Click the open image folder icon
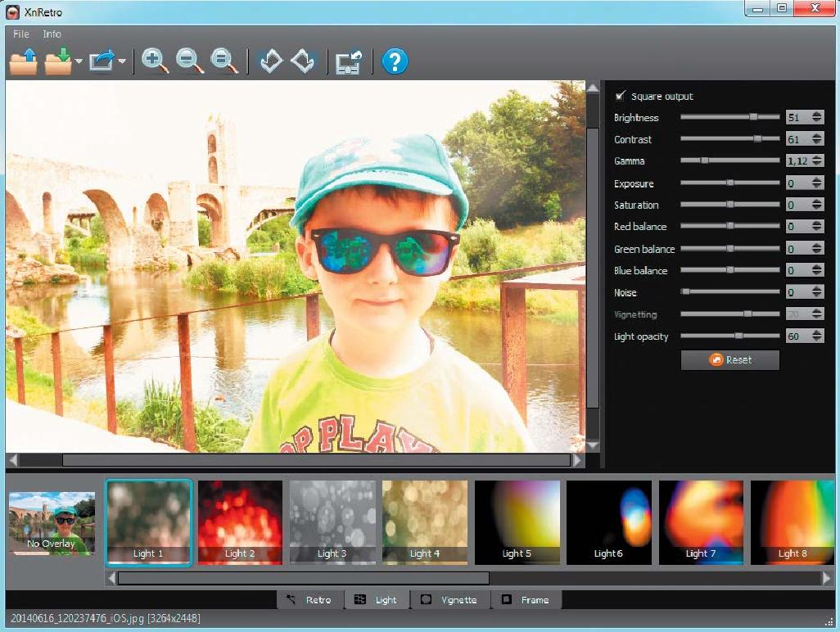The width and height of the screenshot is (840, 632). [x=24, y=62]
